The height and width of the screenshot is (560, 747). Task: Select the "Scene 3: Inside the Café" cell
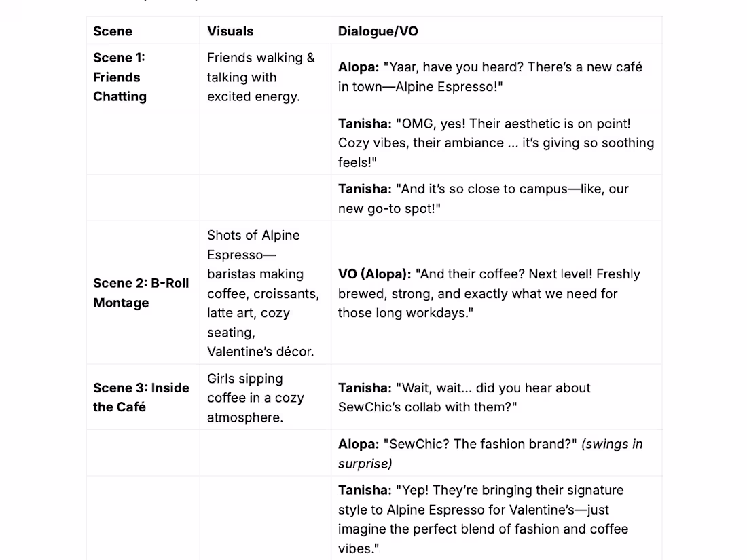coord(141,397)
